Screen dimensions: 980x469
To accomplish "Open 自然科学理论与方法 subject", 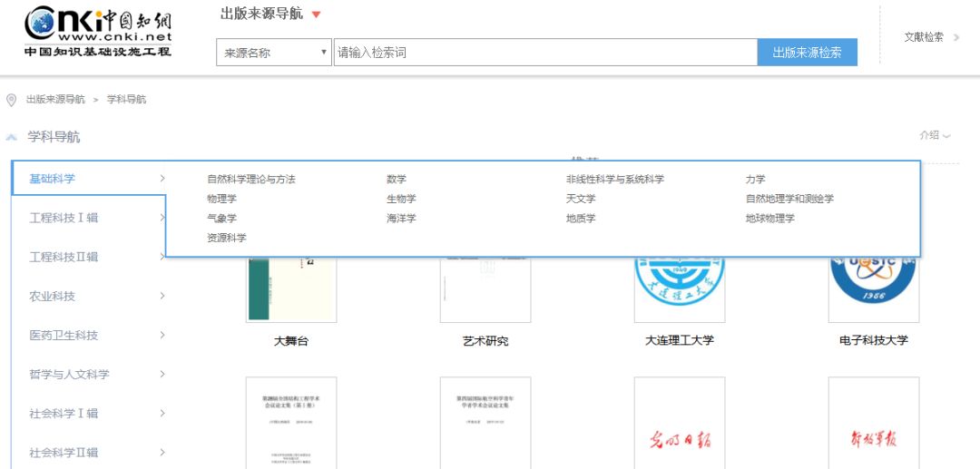I will click(x=251, y=180).
